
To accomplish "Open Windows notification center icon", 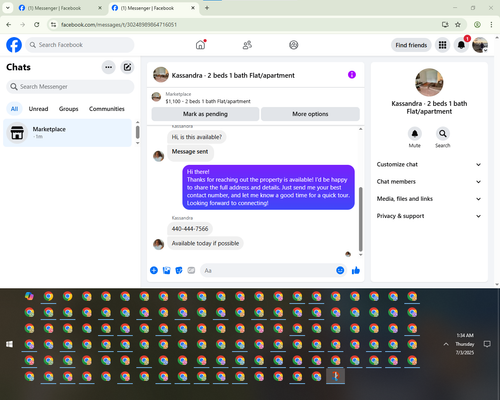I will [487, 344].
